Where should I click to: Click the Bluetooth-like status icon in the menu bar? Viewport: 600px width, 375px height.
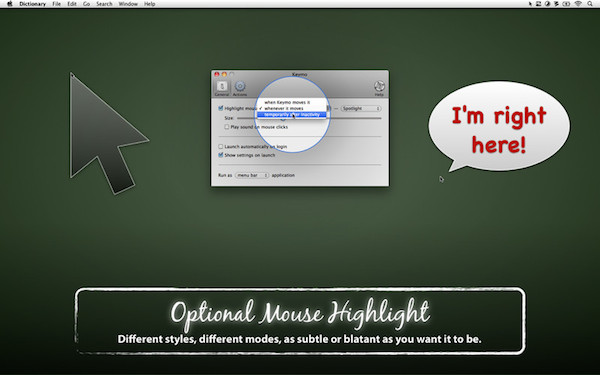coord(556,4)
